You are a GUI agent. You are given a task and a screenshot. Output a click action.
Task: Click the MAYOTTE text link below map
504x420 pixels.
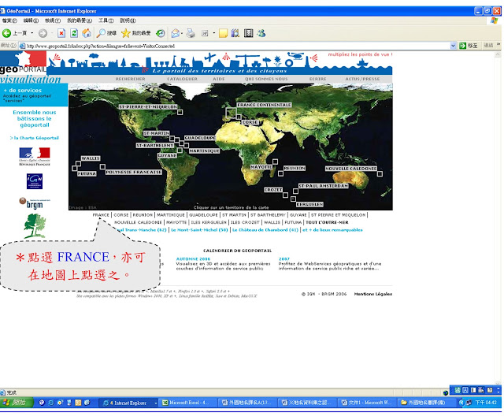point(176,222)
